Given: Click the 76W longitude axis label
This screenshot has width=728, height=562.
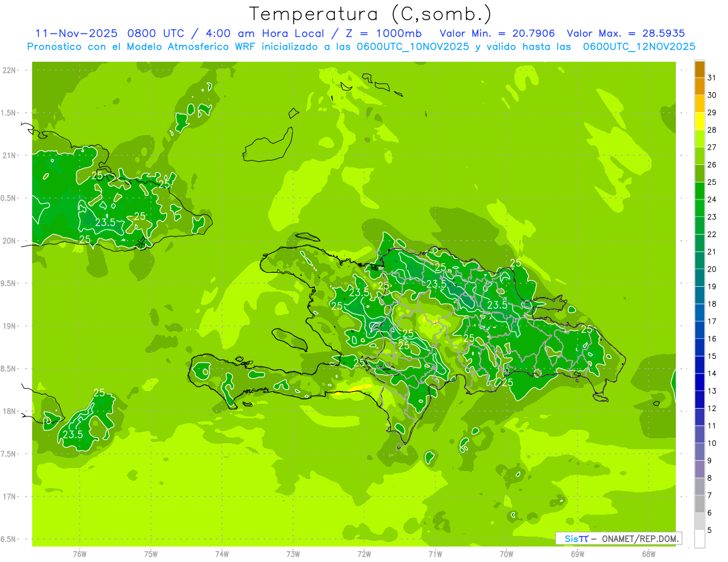Looking at the screenshot, I should (x=79, y=554).
